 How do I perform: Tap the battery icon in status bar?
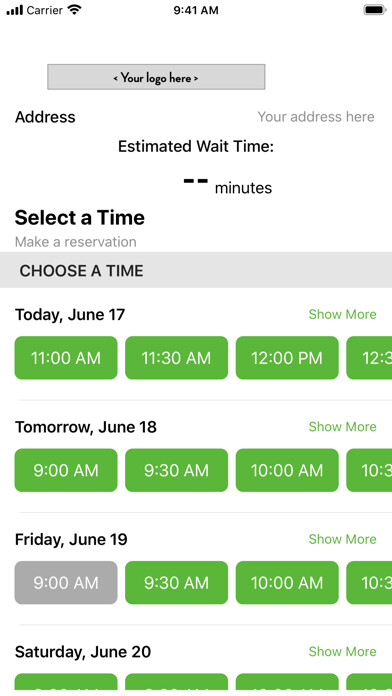click(375, 10)
